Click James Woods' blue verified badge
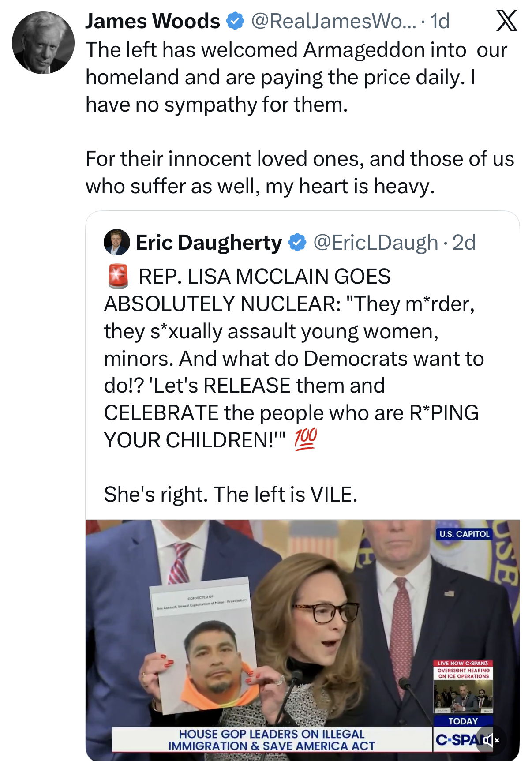 click(235, 21)
